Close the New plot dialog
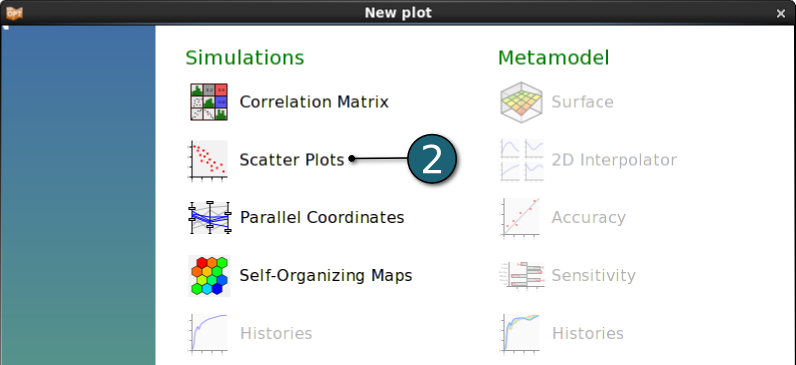The width and height of the screenshot is (796, 365). pos(781,14)
